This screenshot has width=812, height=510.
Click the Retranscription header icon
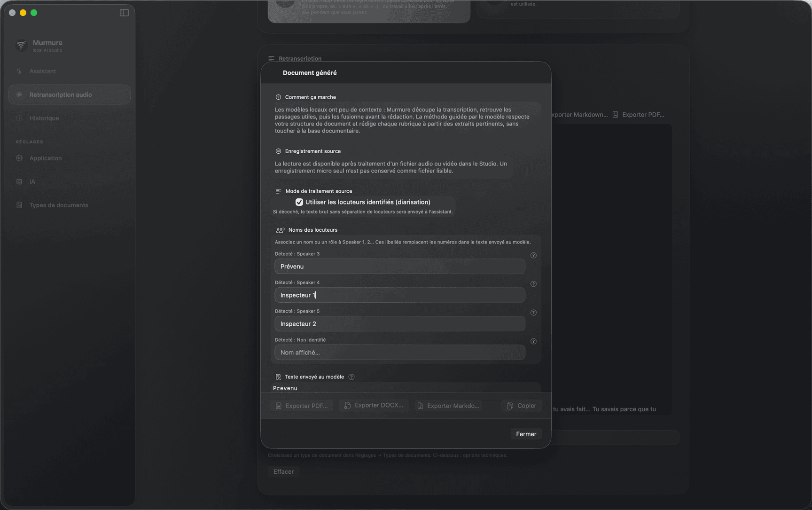272,59
